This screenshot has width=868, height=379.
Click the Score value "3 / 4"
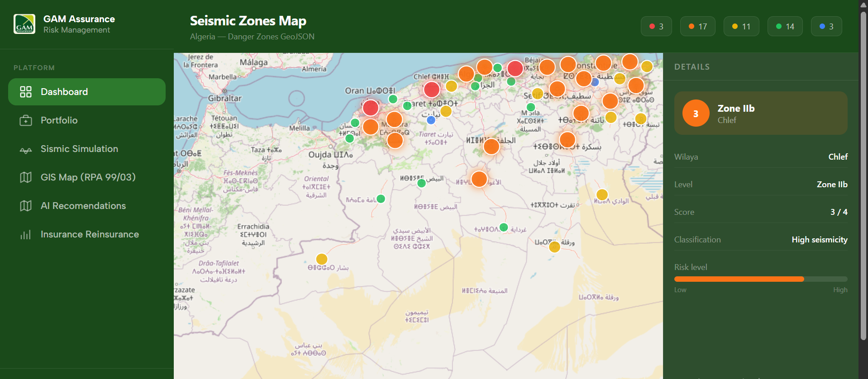(839, 212)
